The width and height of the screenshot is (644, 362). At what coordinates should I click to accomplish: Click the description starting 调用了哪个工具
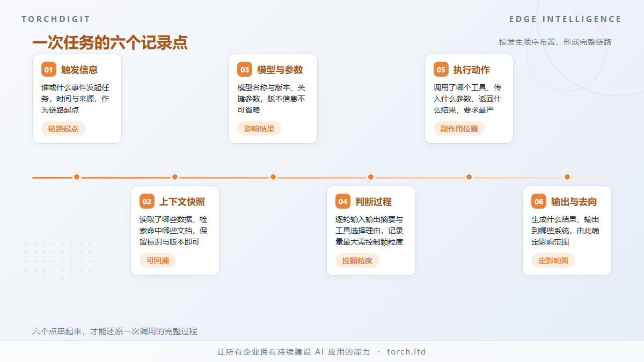pyautogui.click(x=468, y=99)
